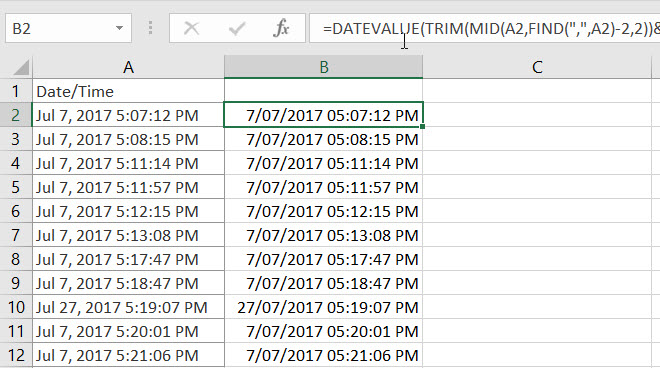
Task: Click inside the DATEVALUE formula bar
Action: click(484, 28)
